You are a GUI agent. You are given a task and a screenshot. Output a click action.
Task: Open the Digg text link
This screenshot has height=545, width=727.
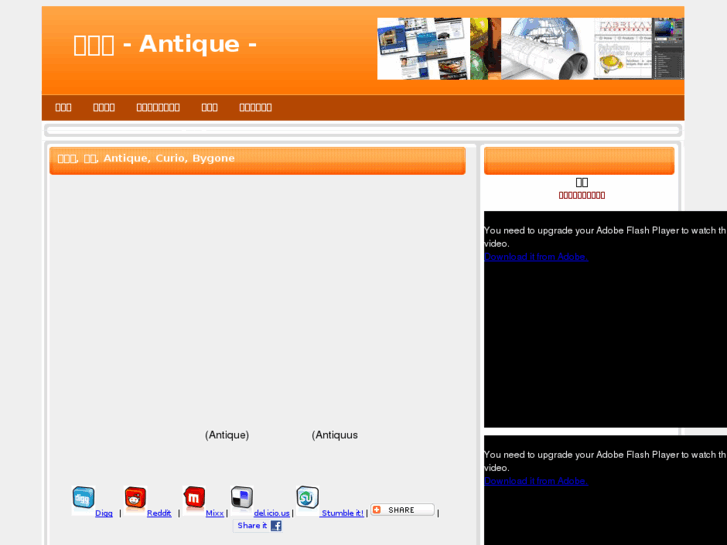104,513
